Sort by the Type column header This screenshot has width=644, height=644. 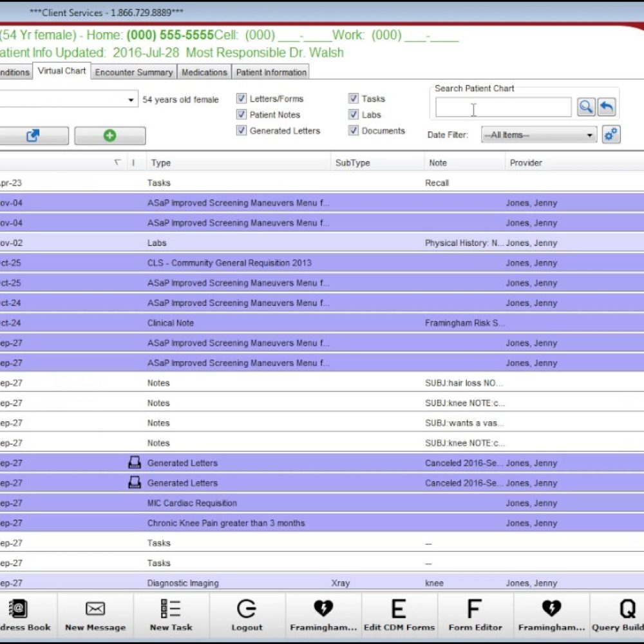coord(161,163)
